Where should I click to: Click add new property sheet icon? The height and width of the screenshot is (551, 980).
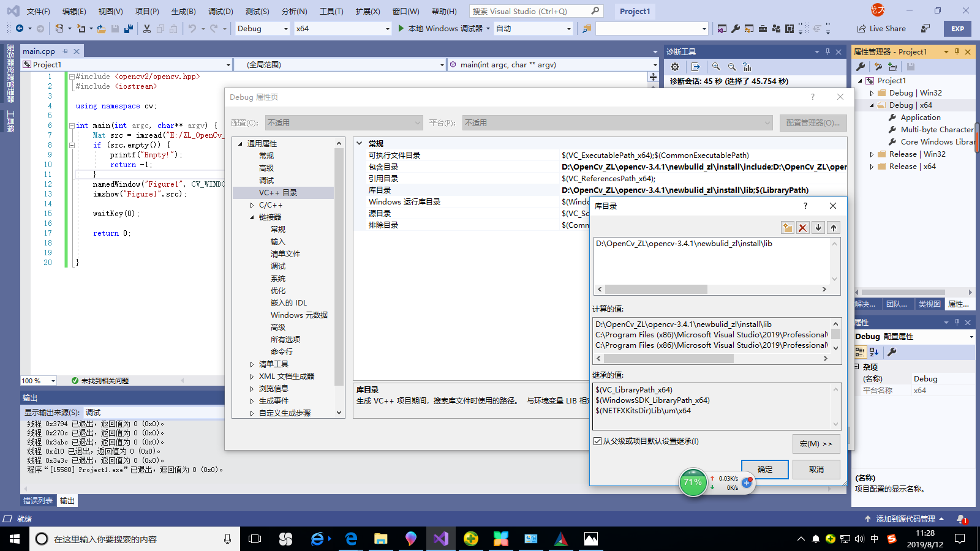point(878,67)
